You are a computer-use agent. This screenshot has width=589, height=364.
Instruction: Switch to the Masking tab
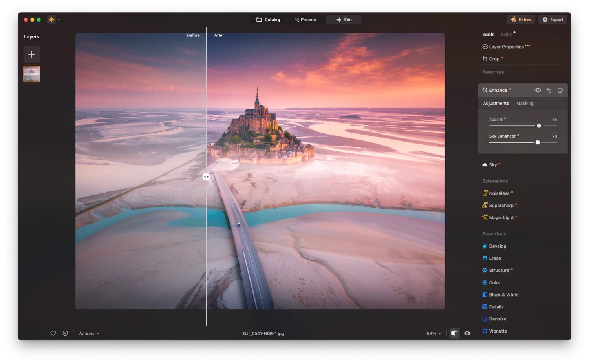click(525, 103)
